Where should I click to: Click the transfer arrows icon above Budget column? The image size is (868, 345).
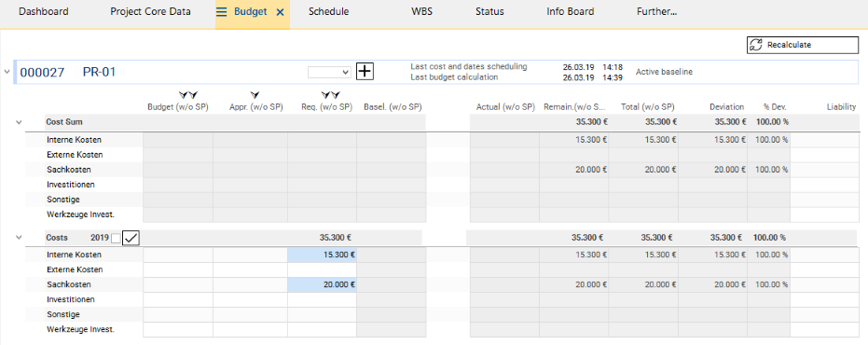pos(188,96)
